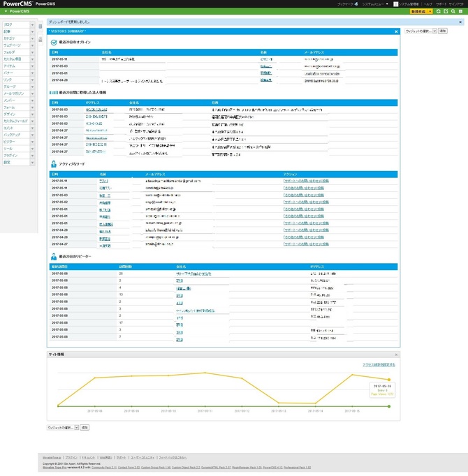
Task: Click the system administrator avatar icon
Action: point(395,4)
